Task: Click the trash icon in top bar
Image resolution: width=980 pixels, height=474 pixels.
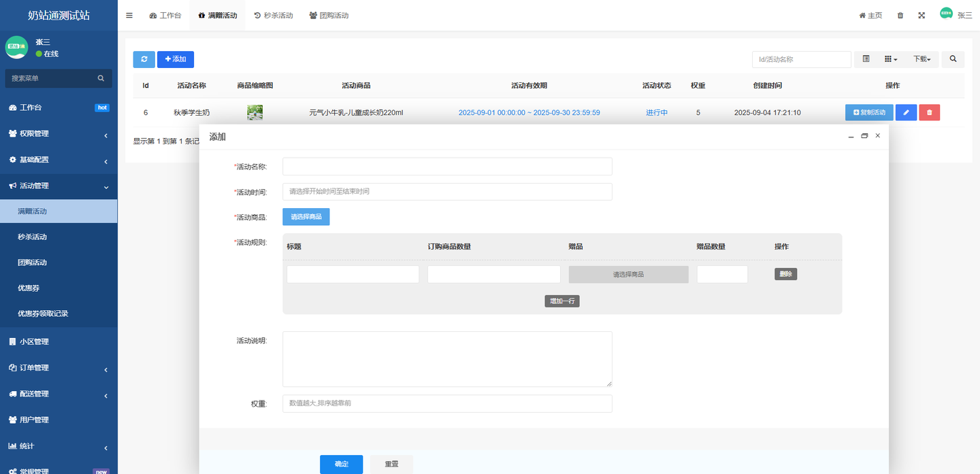Action: point(900,16)
